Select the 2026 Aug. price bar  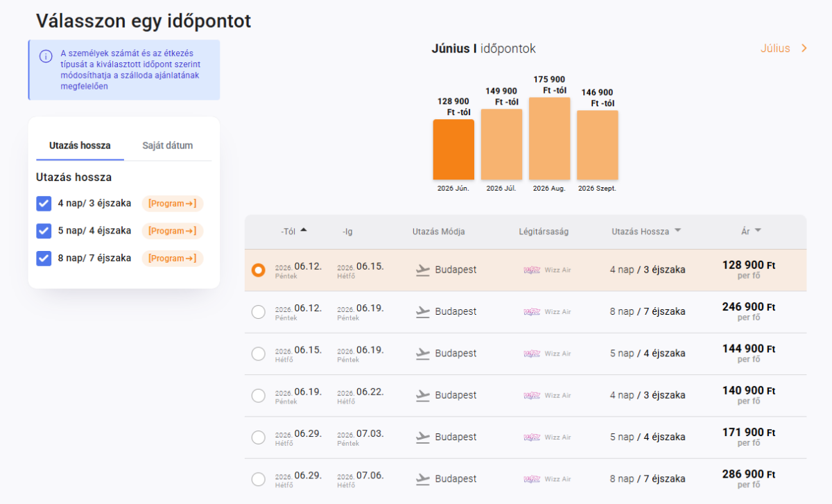click(x=550, y=139)
